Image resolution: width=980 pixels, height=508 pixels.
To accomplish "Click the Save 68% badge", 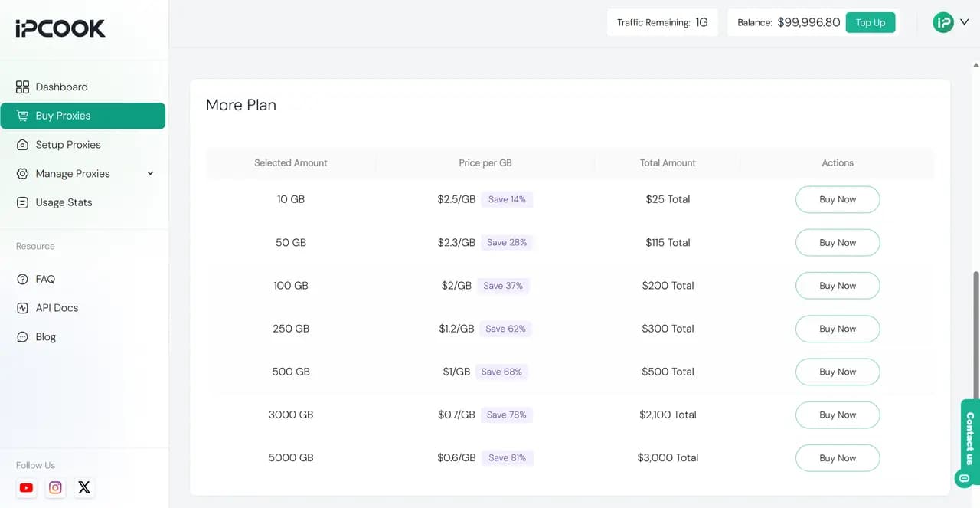I will tap(501, 372).
